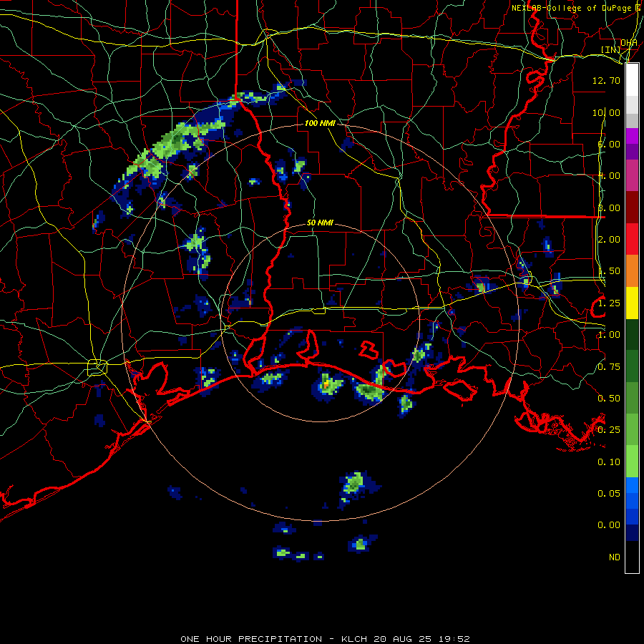
Task: Click the 0.05 legend value
Action: click(x=609, y=494)
